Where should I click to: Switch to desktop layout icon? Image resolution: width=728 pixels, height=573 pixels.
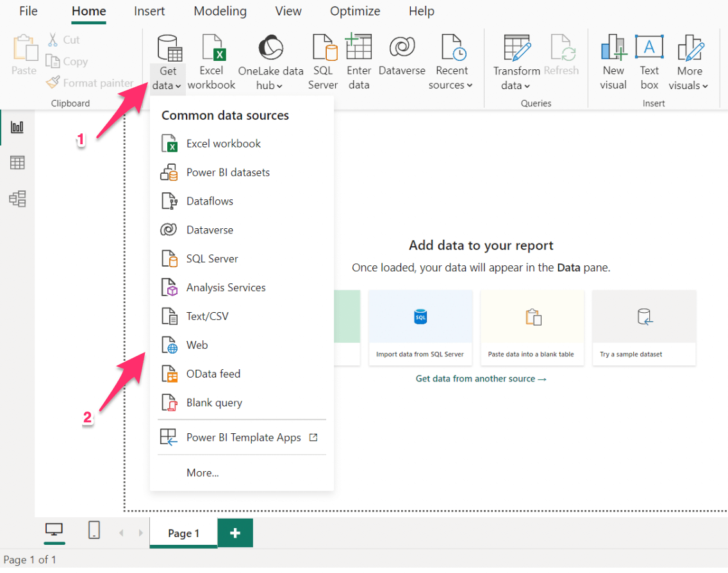[54, 530]
